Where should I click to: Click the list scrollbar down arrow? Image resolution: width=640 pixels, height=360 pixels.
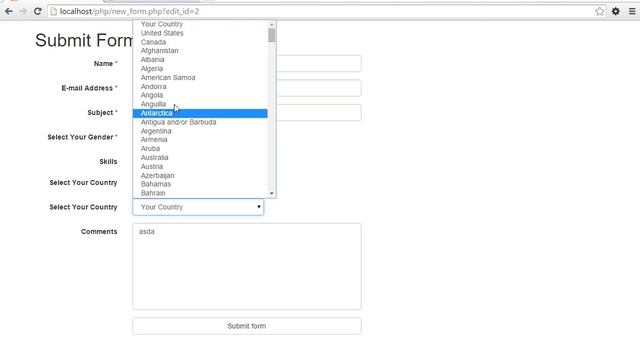tap(272, 193)
